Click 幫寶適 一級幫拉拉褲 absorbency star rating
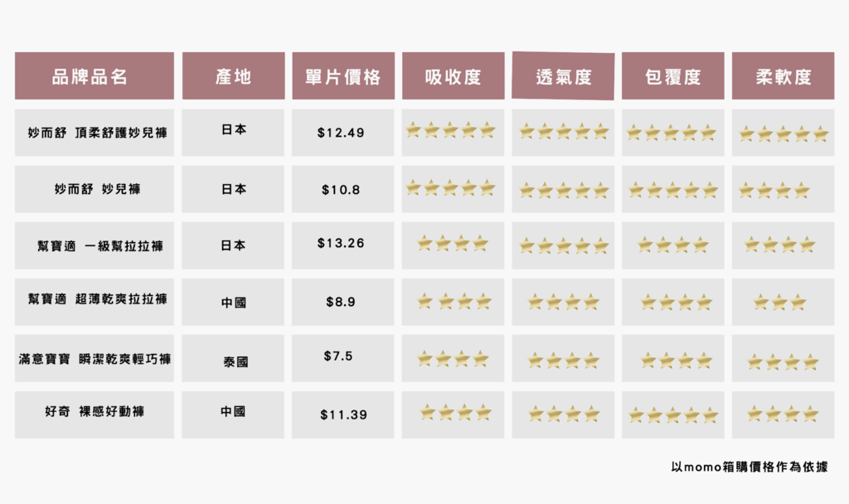This screenshot has height=504, width=849. [x=454, y=244]
